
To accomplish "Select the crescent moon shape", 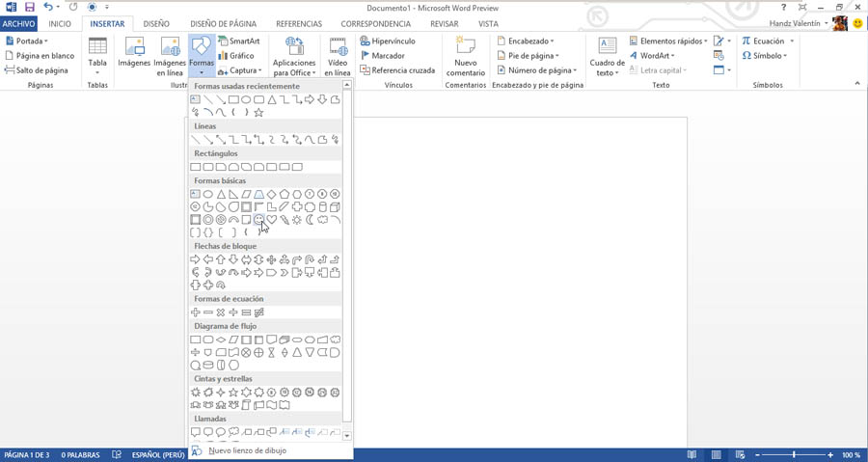I will coord(310,220).
